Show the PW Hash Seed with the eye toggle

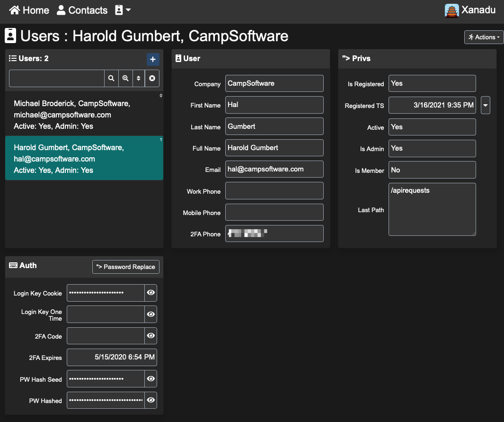pyautogui.click(x=150, y=379)
